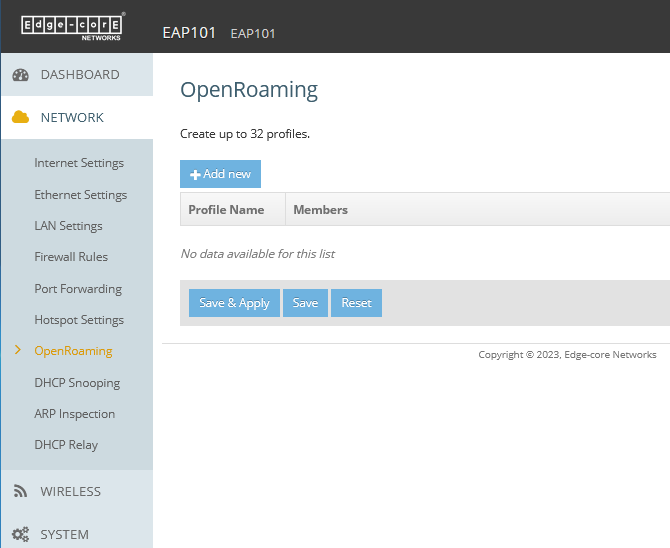
Task: Click the chevron beside OpenRoaming
Action: [x=18, y=350]
